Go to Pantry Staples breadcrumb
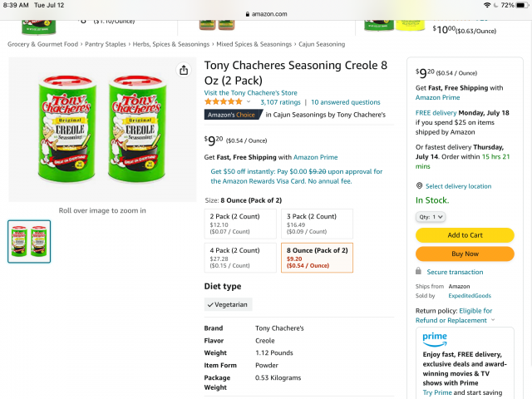The width and height of the screenshot is (532, 399). (106, 44)
